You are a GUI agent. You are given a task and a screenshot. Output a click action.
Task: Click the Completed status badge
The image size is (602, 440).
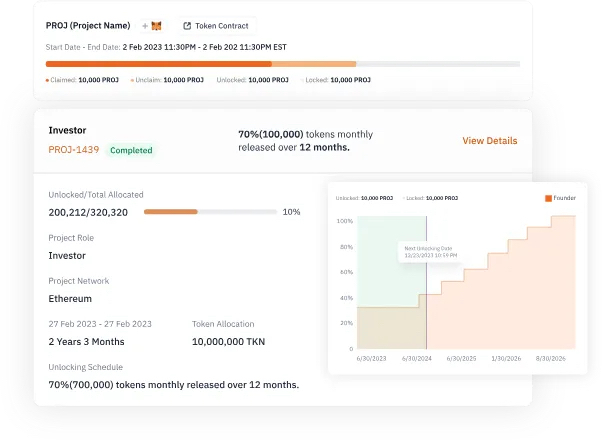pyautogui.click(x=131, y=150)
